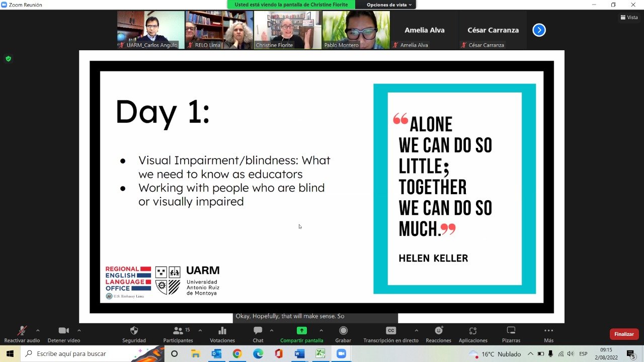Toggle Transcripción en directo captions

(x=390, y=331)
